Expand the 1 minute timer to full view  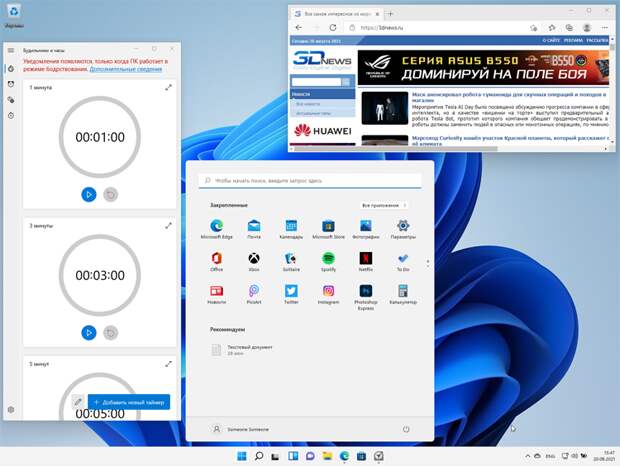coord(168,87)
